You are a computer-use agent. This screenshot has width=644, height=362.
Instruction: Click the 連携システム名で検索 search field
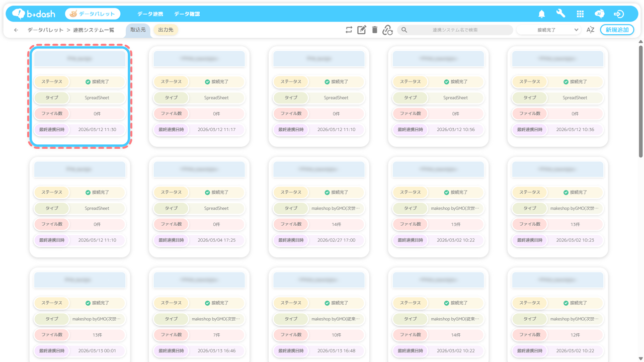pos(455,30)
